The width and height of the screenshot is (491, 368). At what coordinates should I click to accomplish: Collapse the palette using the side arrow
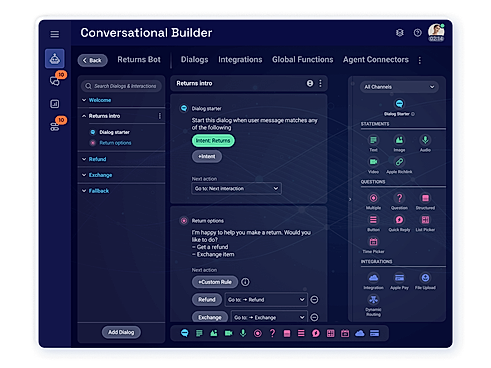tap(350, 199)
